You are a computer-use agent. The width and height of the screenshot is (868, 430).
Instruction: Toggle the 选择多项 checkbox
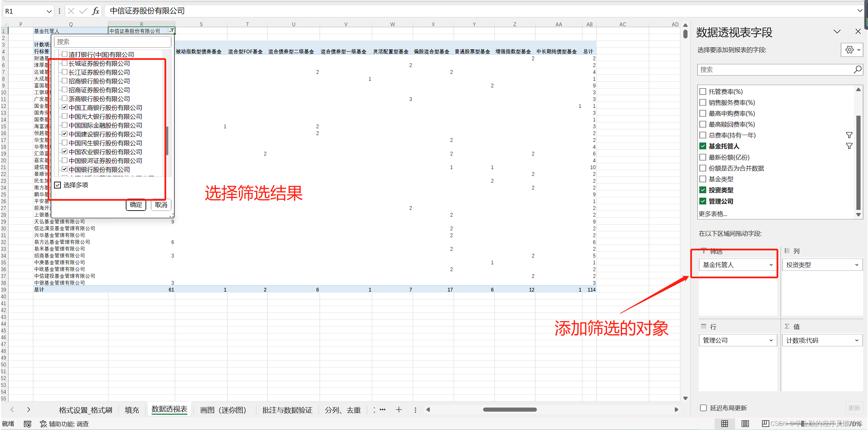[58, 185]
